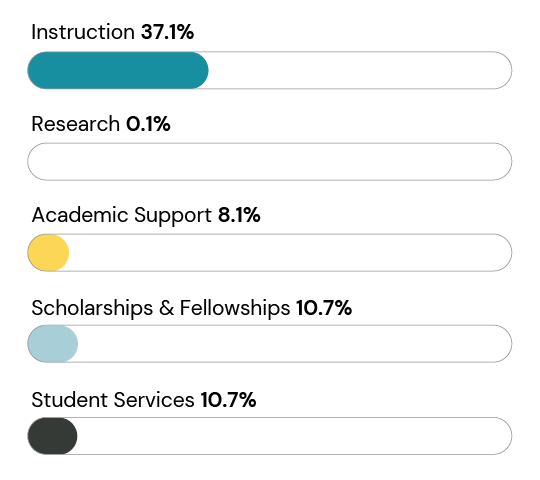Click the yellow Academic Support bar fill
This screenshot has width=540, height=480.
point(48,253)
